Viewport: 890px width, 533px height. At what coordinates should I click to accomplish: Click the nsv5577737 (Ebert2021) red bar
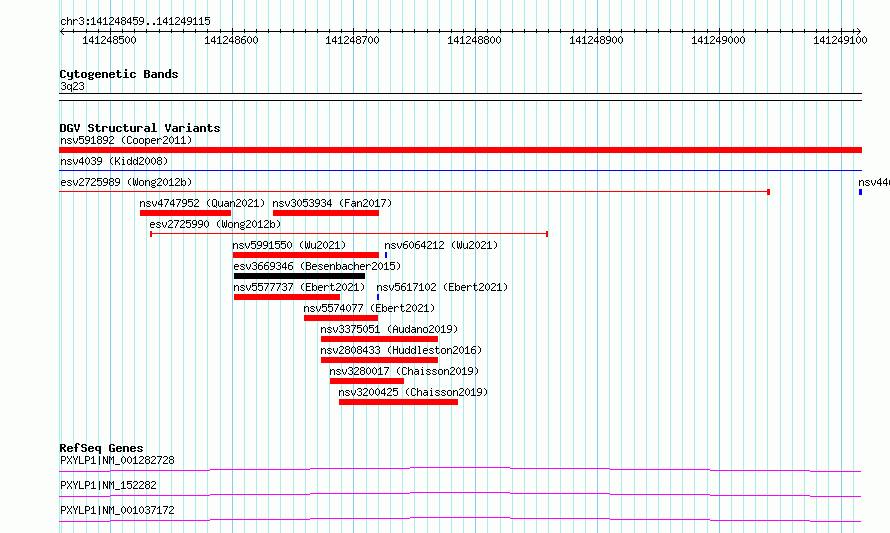[287, 297]
